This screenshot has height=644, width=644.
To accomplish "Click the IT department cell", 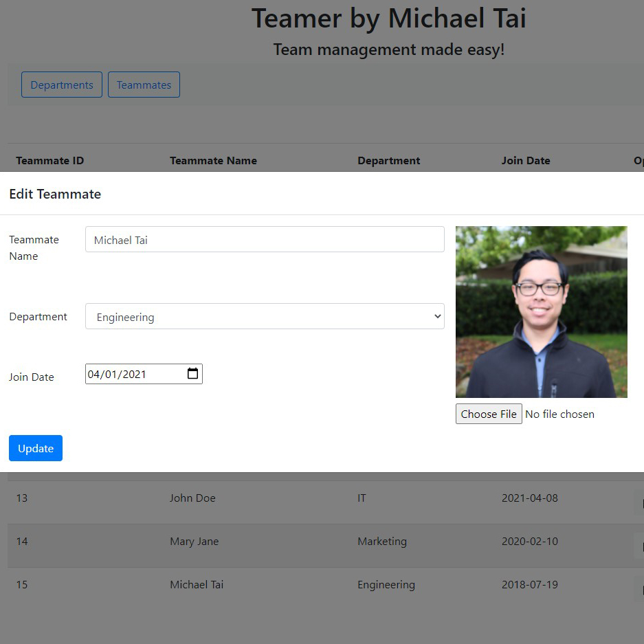I will coord(362,498).
